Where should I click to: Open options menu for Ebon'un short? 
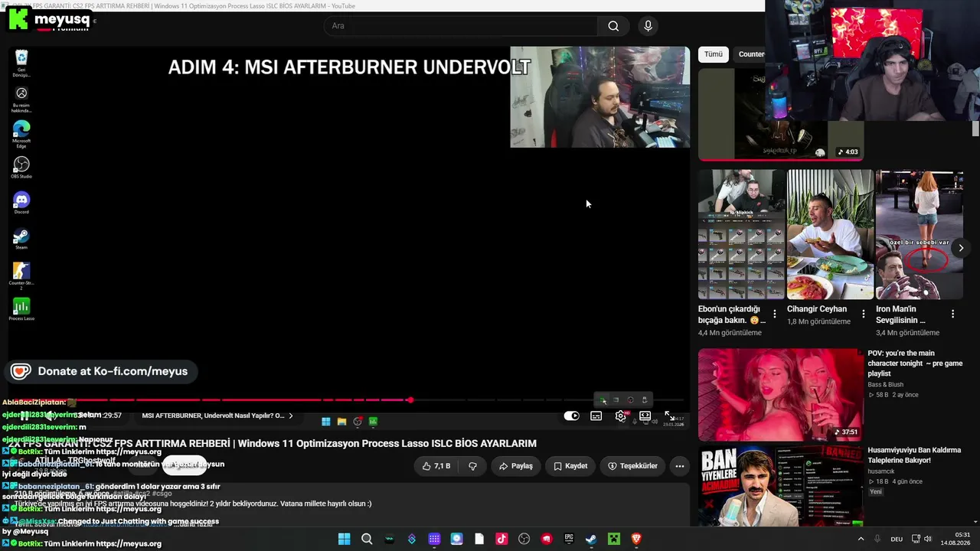[775, 314]
